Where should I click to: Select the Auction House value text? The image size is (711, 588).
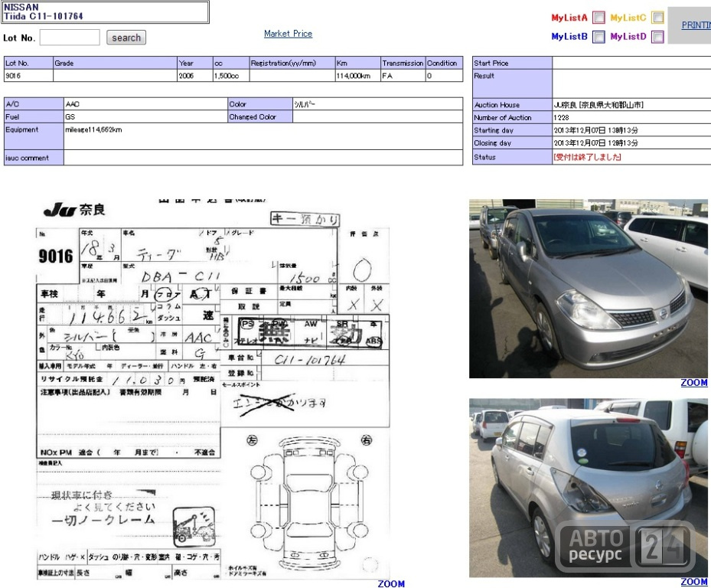[x=598, y=105]
